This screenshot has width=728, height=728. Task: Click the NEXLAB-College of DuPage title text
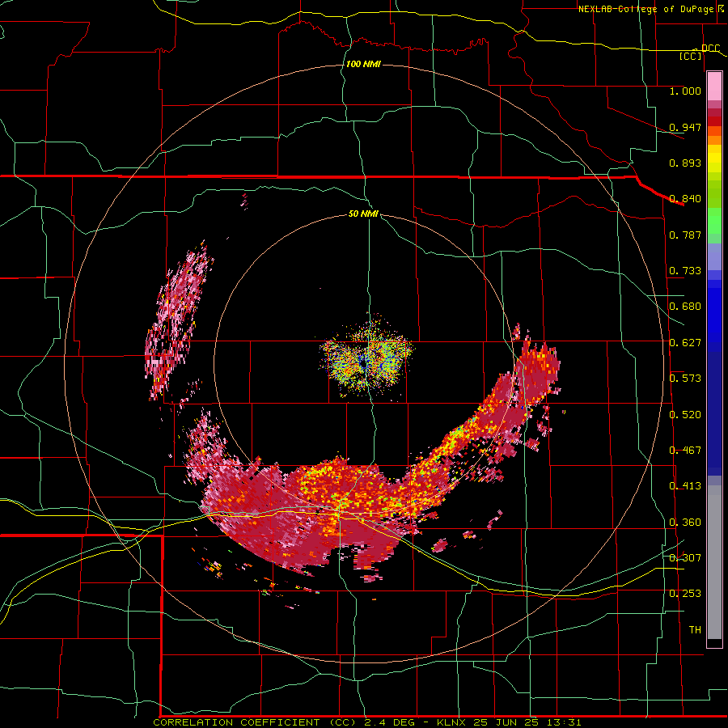(x=645, y=9)
